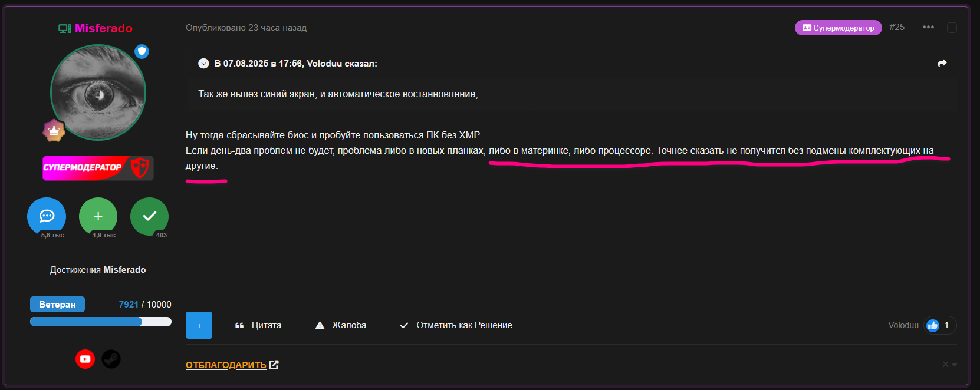Click the Опубликовано 23 часа назад timestamp
Image resolution: width=980 pixels, height=390 pixels.
click(246, 28)
